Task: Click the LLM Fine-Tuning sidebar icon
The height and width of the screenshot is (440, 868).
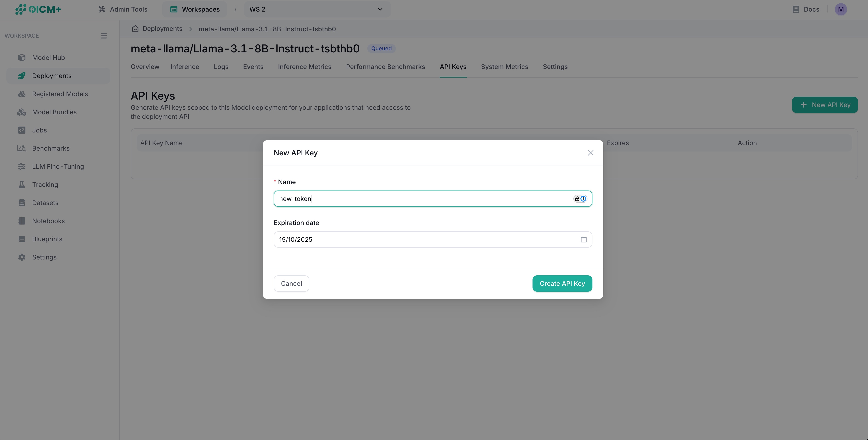Action: coord(22,166)
